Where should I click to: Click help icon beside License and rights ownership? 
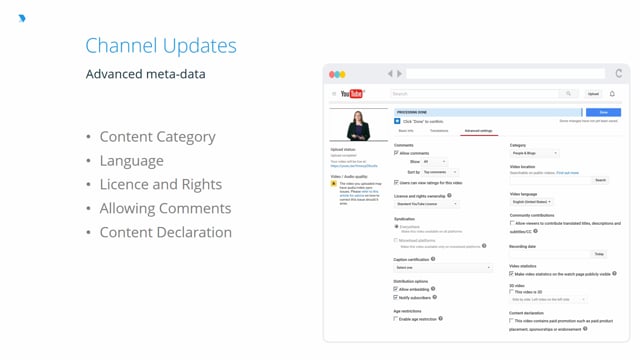click(449, 196)
